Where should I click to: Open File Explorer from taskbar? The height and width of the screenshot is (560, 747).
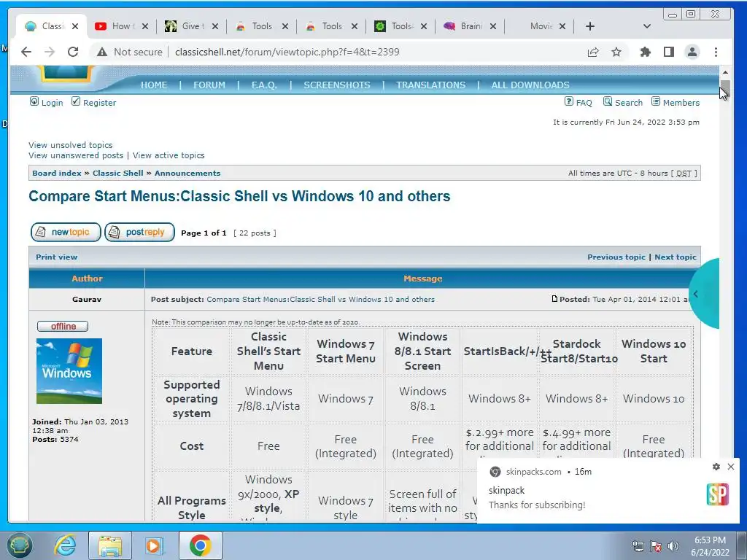click(x=110, y=545)
